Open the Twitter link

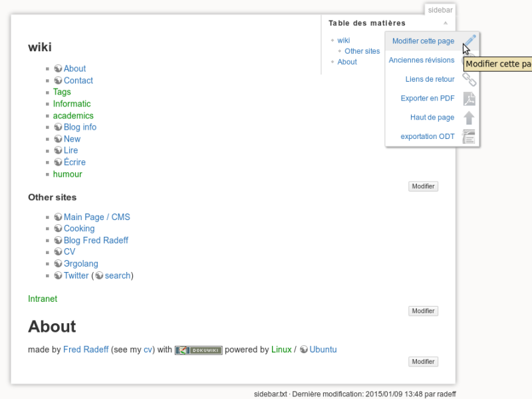tap(76, 275)
